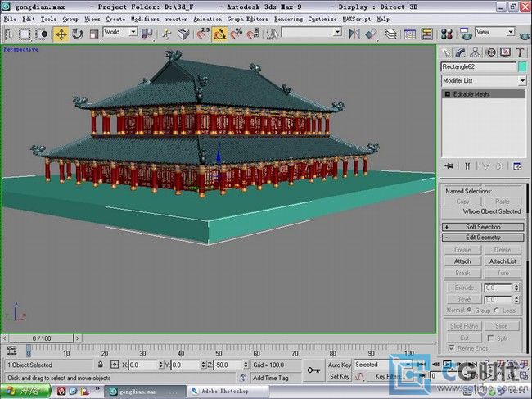This screenshot has width=532, height=399.
Task: Select the Group normal radio button
Action: [x=469, y=310]
